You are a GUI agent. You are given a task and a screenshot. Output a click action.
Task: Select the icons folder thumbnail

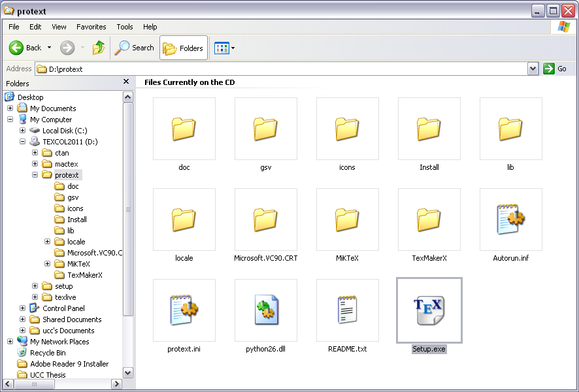348,129
